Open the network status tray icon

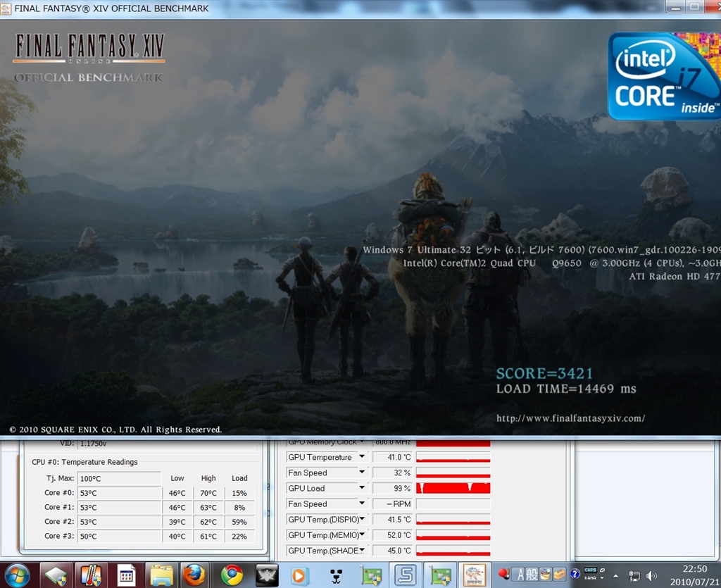point(634,576)
